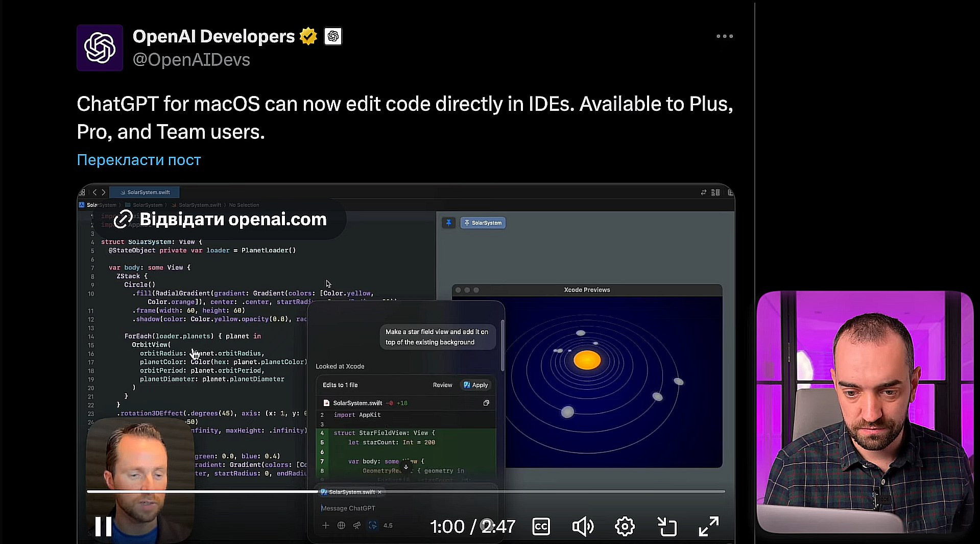980x544 pixels.
Task: Follow the Відвідати openai.com link
Action: (x=220, y=219)
